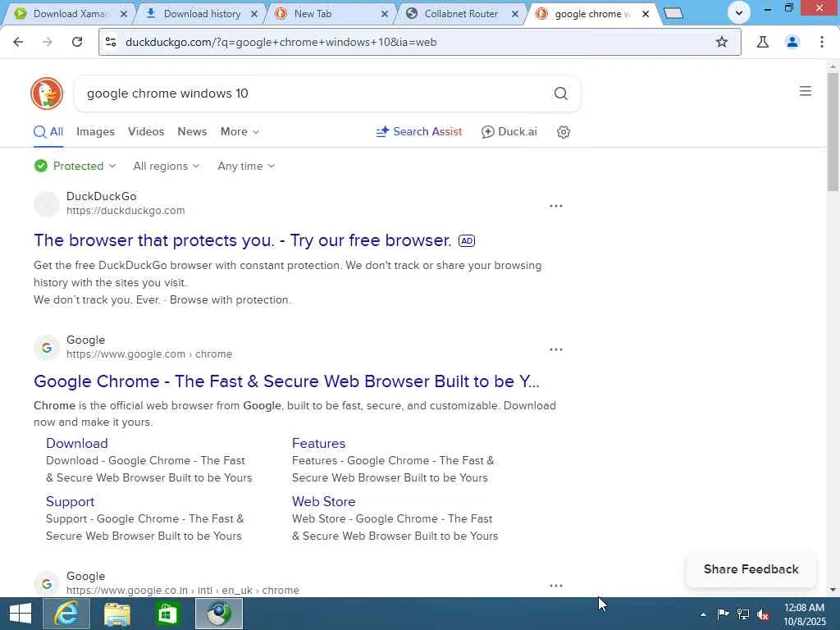Show hidden system tray icons

[703, 614]
